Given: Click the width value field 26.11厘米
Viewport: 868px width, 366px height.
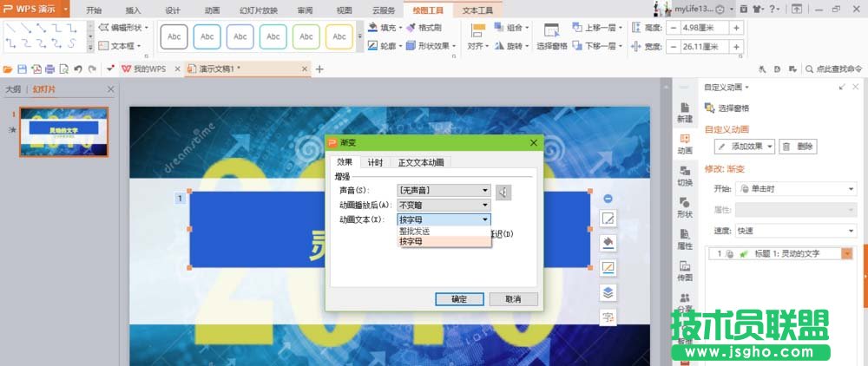Looking at the screenshot, I should (x=705, y=47).
